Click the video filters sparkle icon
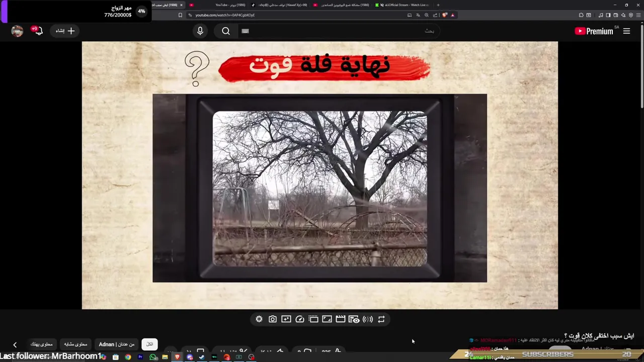This screenshot has width=644, height=362. pos(286,319)
